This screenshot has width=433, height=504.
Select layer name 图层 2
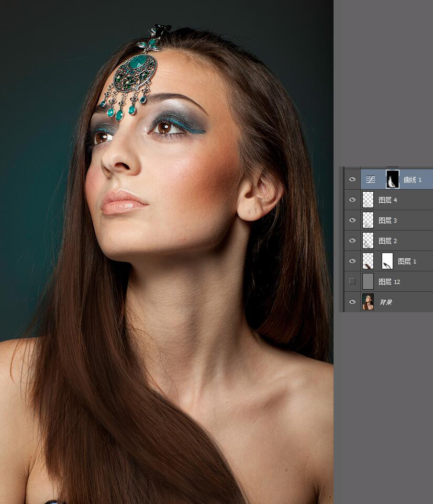pos(387,241)
